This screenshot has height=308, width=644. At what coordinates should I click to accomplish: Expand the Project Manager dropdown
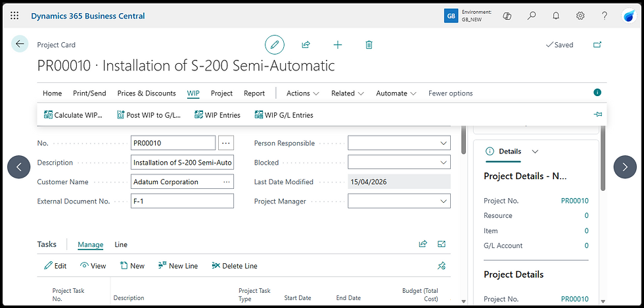[443, 201]
